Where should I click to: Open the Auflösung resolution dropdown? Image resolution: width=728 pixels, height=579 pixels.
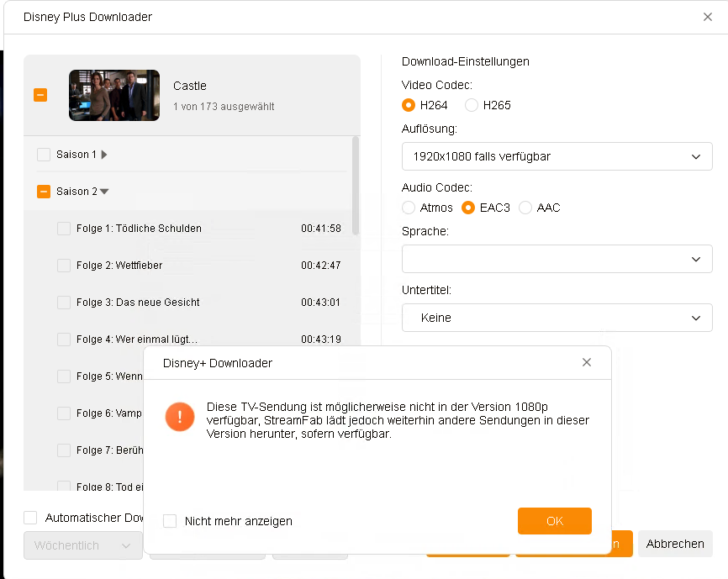click(557, 156)
